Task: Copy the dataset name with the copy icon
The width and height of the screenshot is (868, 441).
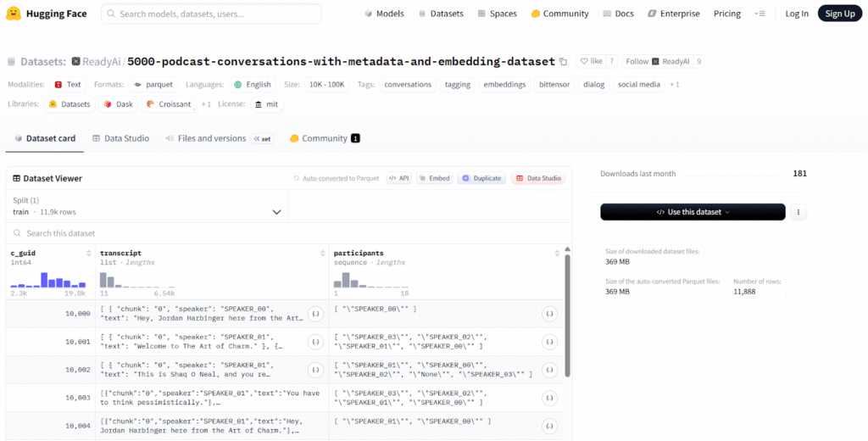Action: [563, 62]
